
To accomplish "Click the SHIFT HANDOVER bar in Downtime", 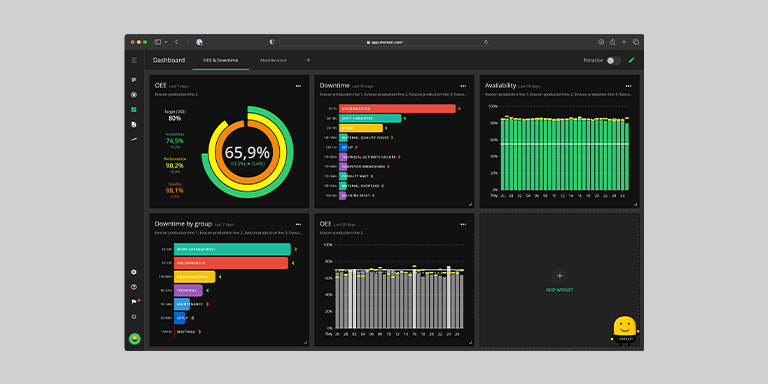I will click(370, 119).
